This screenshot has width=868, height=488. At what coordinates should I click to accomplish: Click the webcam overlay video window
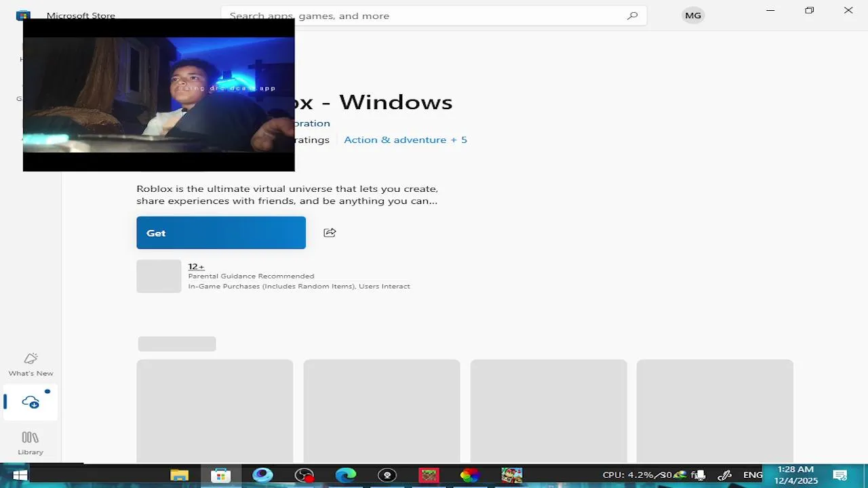[x=159, y=95]
